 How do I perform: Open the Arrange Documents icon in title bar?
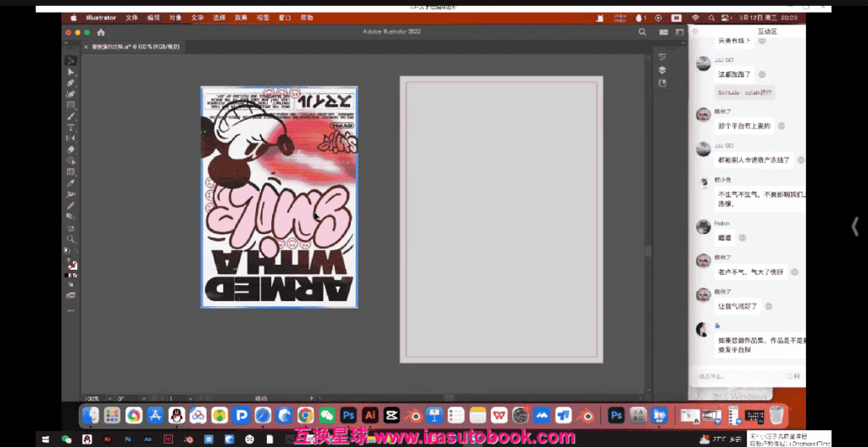click(663, 32)
